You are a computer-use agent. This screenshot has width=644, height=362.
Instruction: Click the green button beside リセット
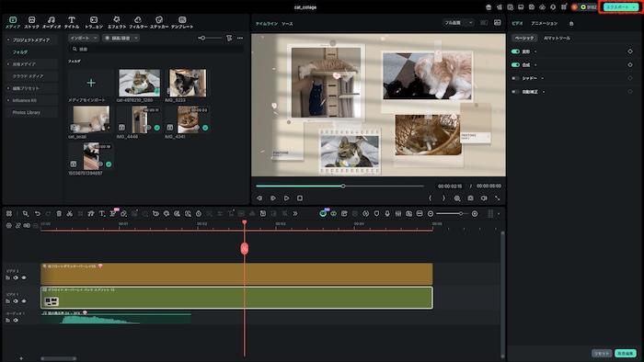click(626, 354)
